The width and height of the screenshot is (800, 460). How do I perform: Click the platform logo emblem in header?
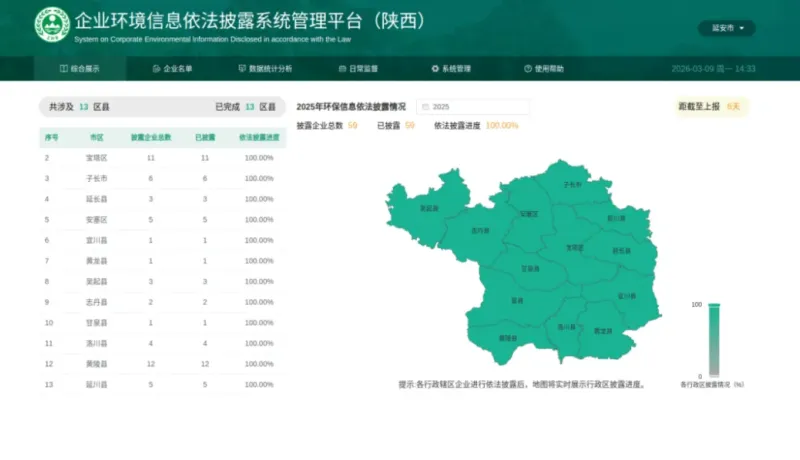tap(52, 25)
